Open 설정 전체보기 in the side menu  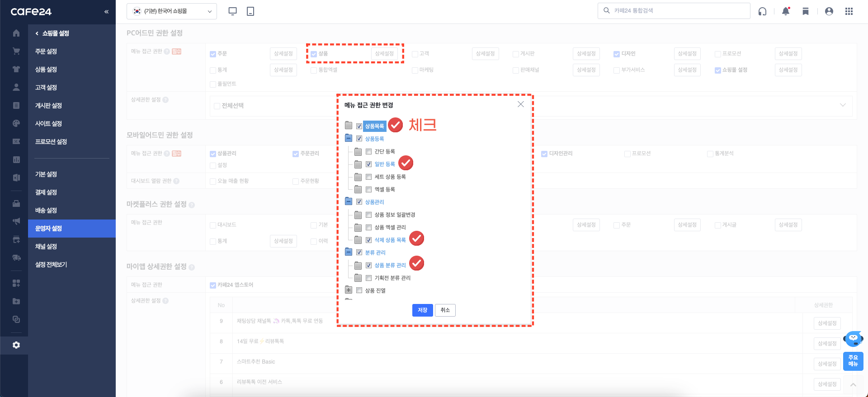pyautogui.click(x=51, y=265)
